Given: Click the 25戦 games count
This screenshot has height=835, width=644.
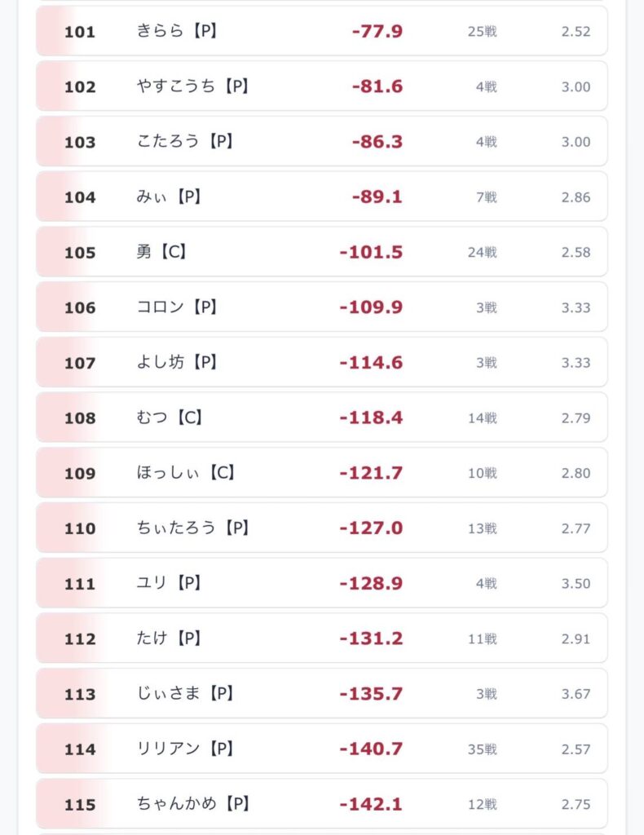Looking at the screenshot, I should click(483, 32).
